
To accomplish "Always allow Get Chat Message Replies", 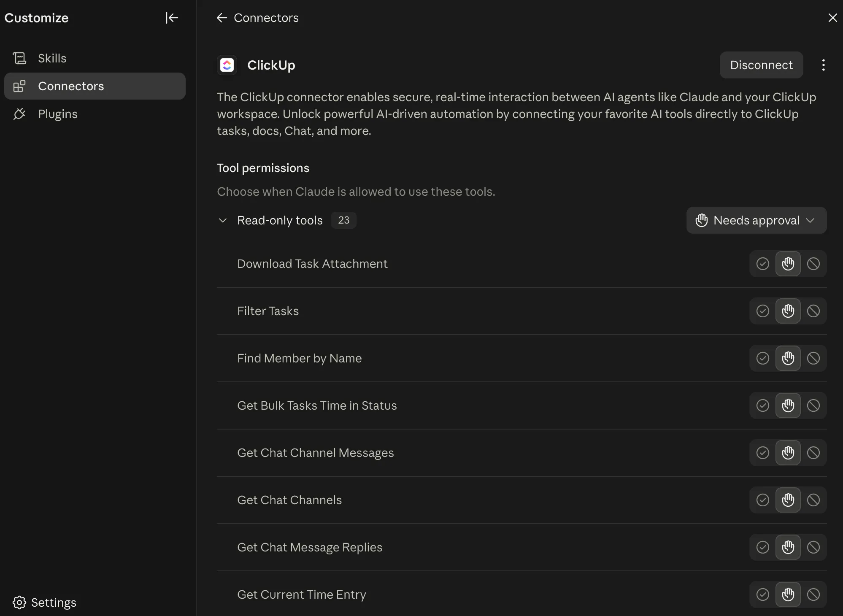I will 762,547.
